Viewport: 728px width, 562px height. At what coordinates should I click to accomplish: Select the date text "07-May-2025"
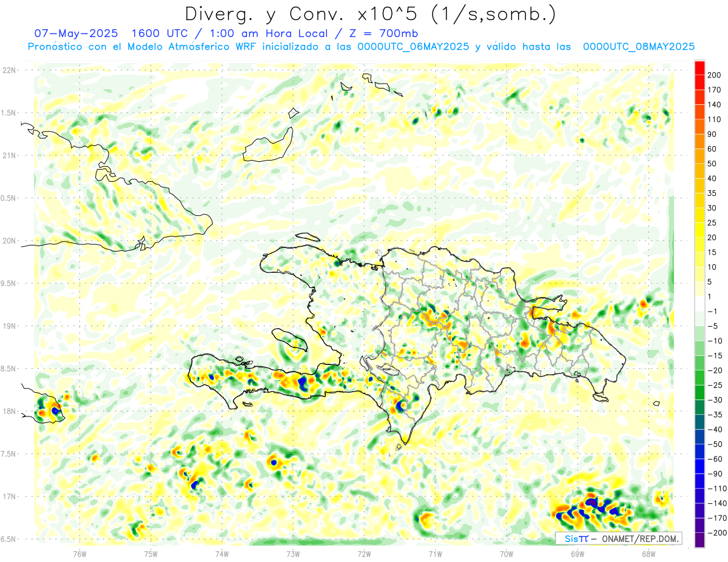click(x=75, y=33)
